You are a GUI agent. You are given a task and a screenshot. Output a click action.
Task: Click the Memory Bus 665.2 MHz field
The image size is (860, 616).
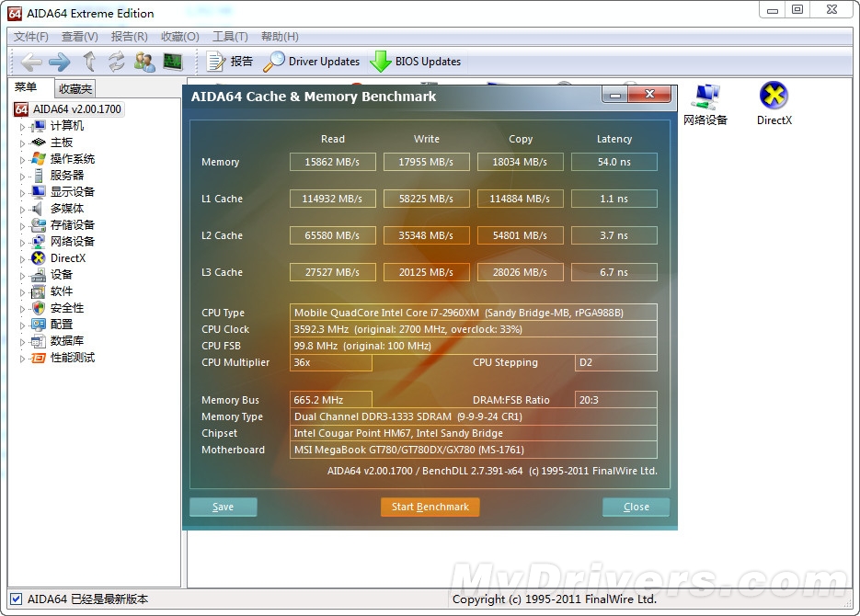pos(331,400)
